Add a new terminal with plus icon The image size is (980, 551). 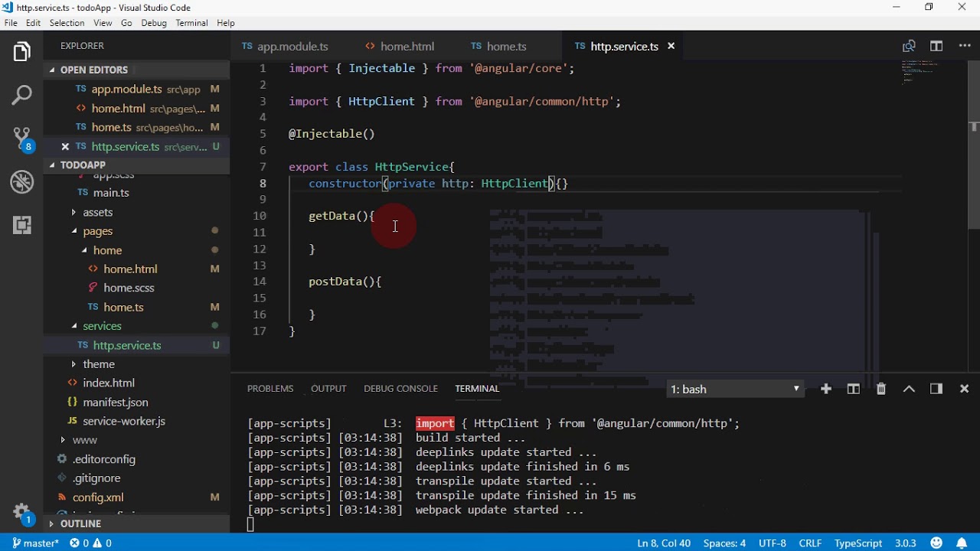(826, 390)
